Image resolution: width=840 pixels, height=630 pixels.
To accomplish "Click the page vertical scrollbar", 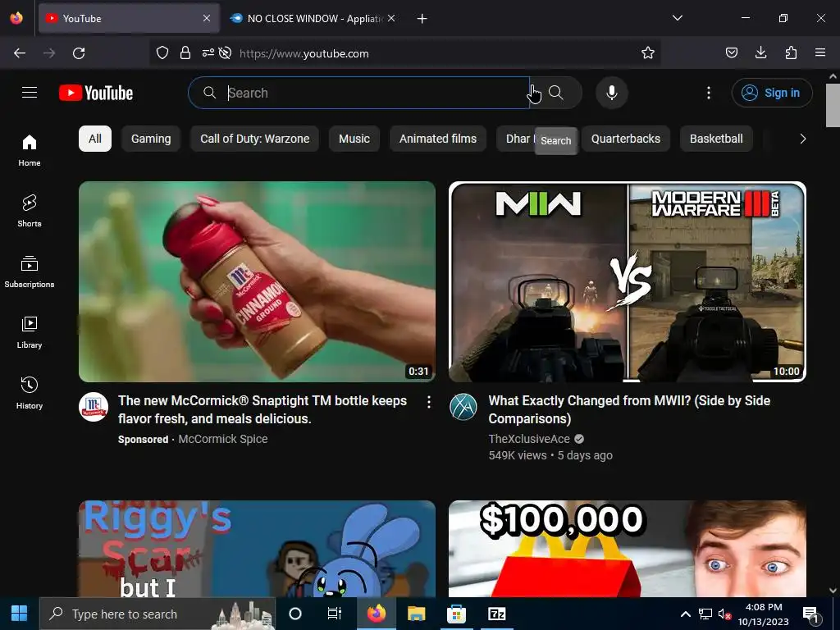I will 833,105.
